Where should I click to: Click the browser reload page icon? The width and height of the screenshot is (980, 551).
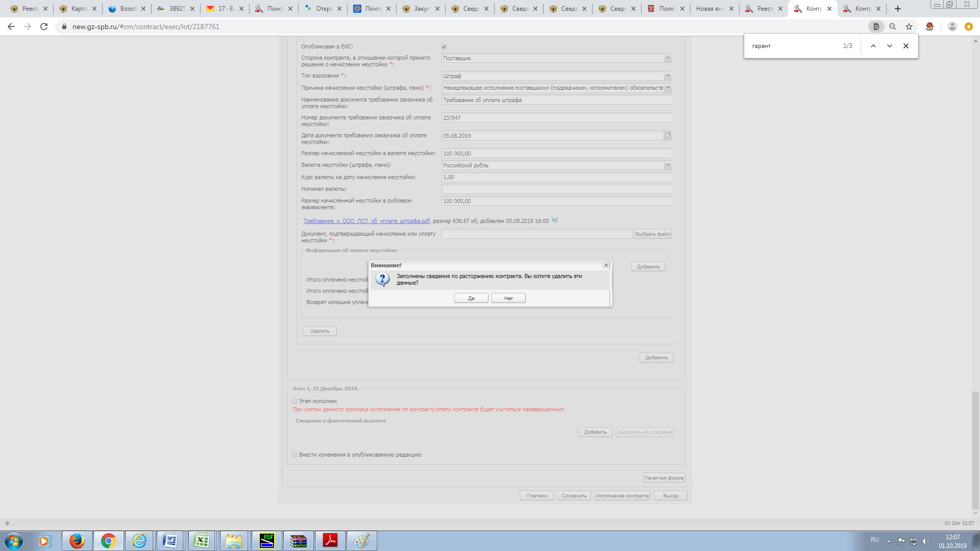[44, 27]
